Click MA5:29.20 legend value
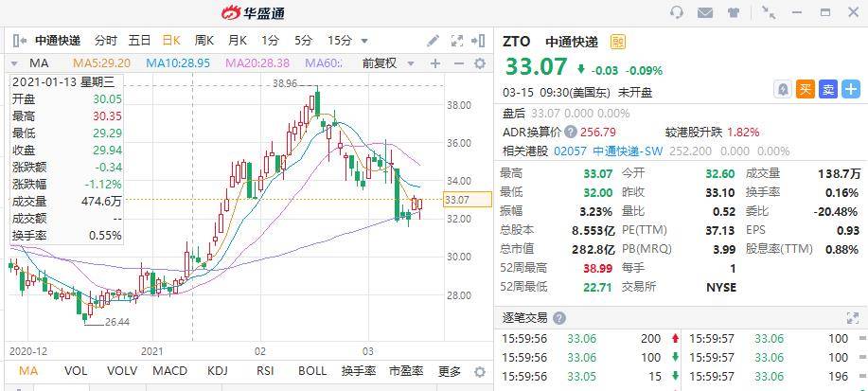 102,63
